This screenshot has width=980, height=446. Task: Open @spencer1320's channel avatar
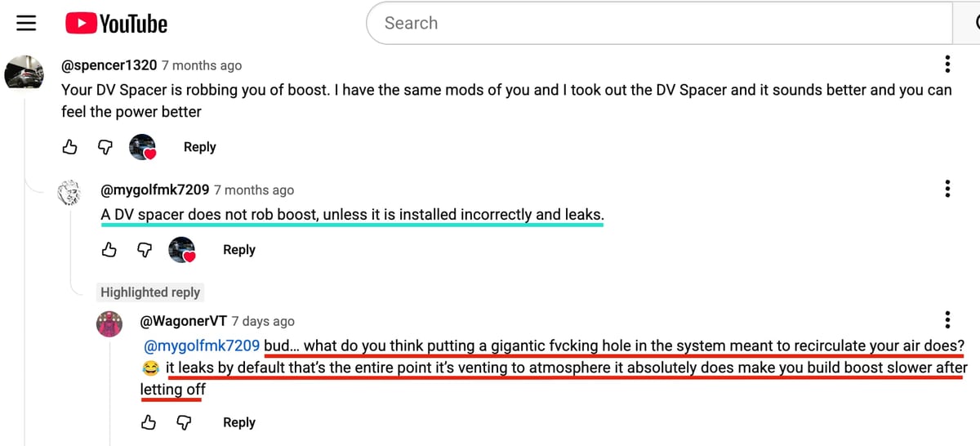[24, 74]
